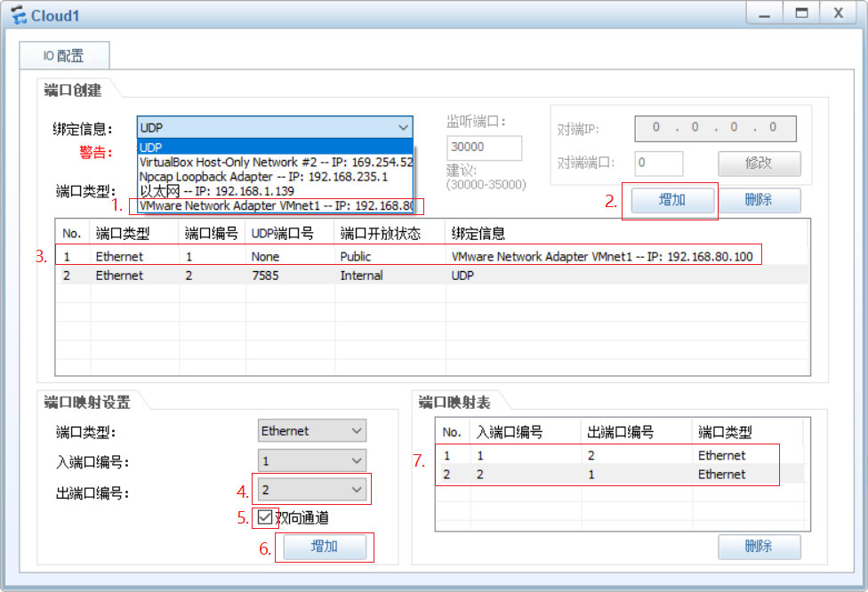Maximize the Cloud1 window

(x=801, y=13)
